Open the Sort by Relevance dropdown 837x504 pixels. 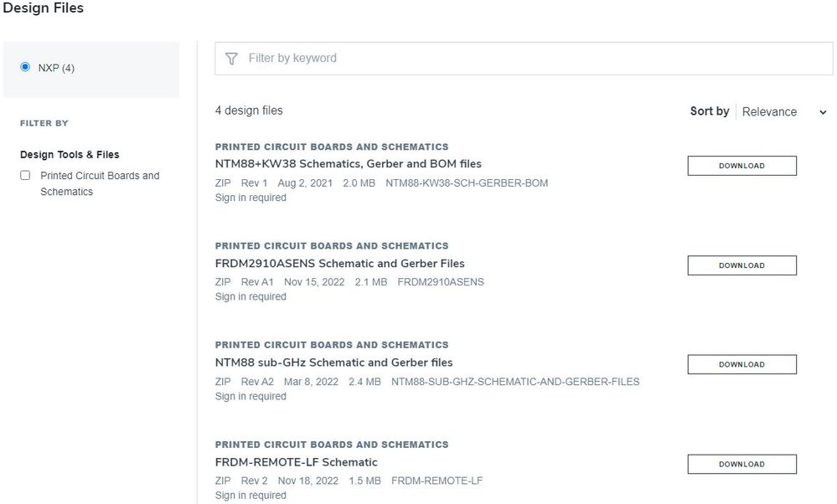[769, 112]
